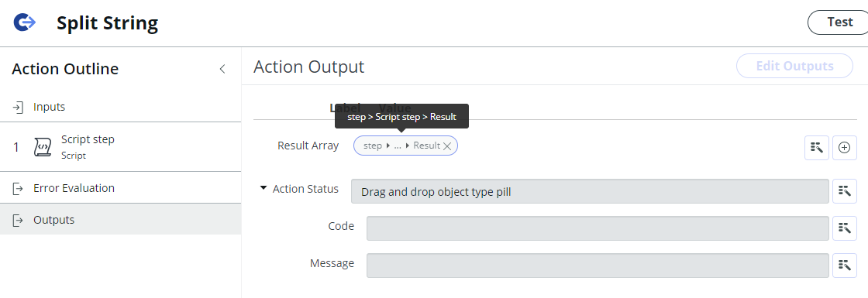The width and height of the screenshot is (868, 298).
Task: Click the Message input field
Action: point(598,265)
